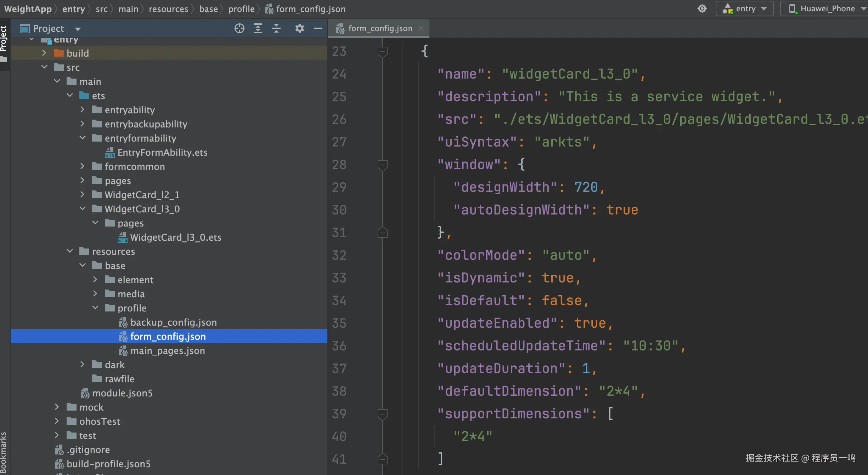Collapse the entryformability folder
Screen dimensions: 868x475
pos(82,138)
